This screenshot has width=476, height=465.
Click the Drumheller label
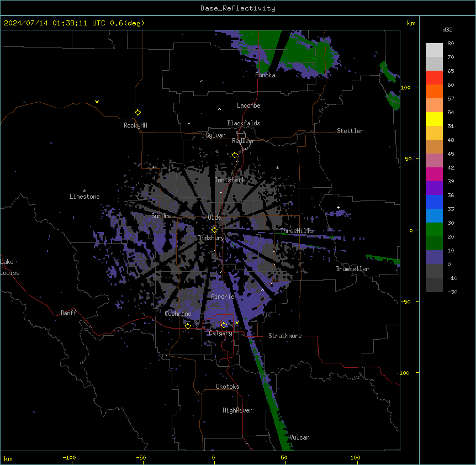[352, 269]
